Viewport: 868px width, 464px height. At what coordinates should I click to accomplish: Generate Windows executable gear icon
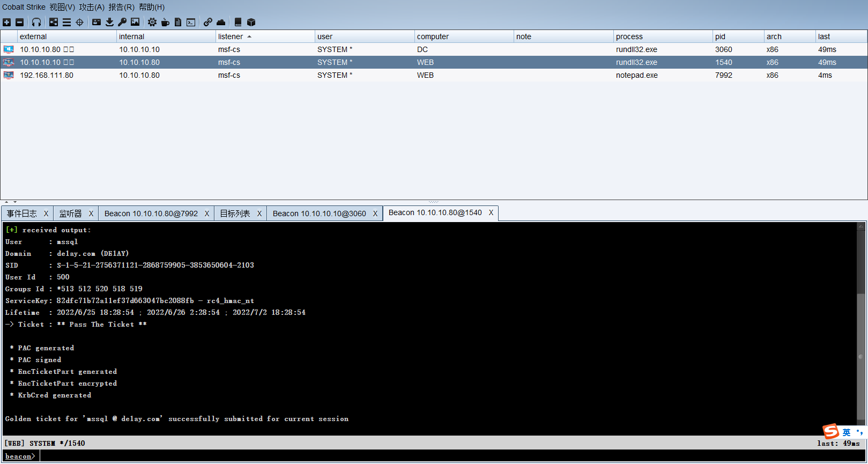click(x=152, y=22)
